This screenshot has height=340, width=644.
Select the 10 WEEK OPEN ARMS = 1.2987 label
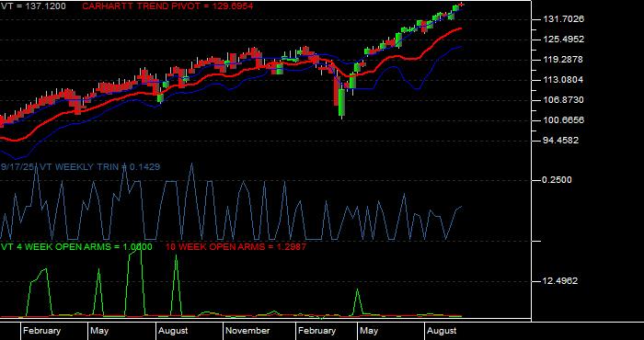(236, 246)
